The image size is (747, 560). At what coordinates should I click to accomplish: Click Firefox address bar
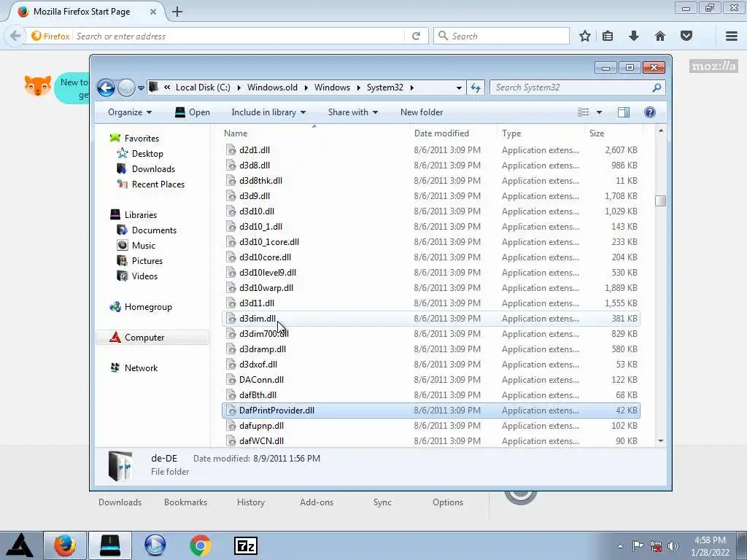click(x=239, y=36)
